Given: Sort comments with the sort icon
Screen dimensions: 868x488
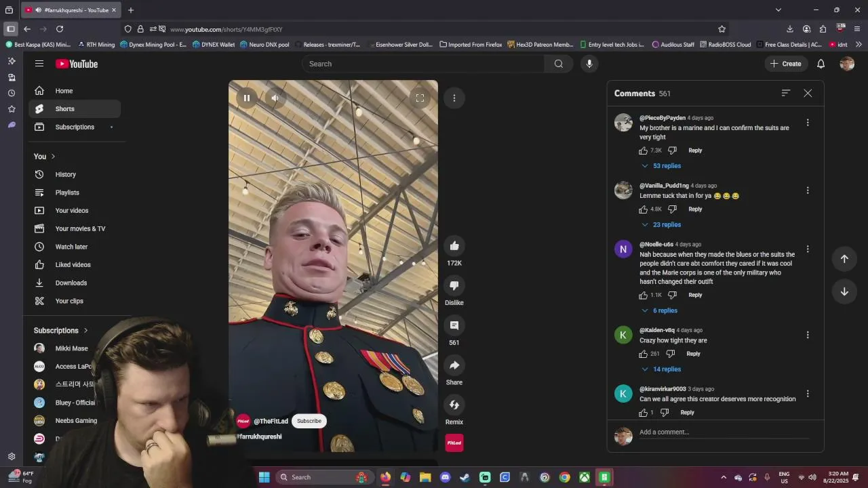Looking at the screenshot, I should [x=786, y=93].
